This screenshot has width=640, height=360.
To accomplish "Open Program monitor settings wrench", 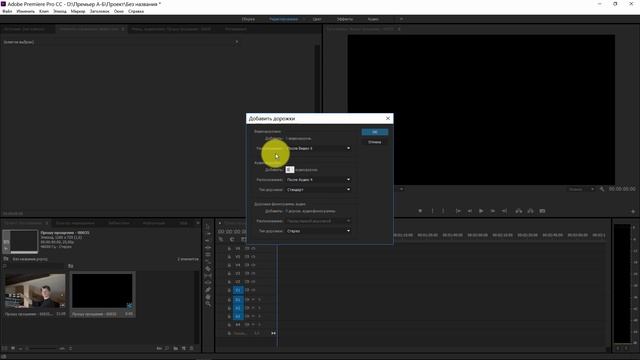I will (602, 189).
